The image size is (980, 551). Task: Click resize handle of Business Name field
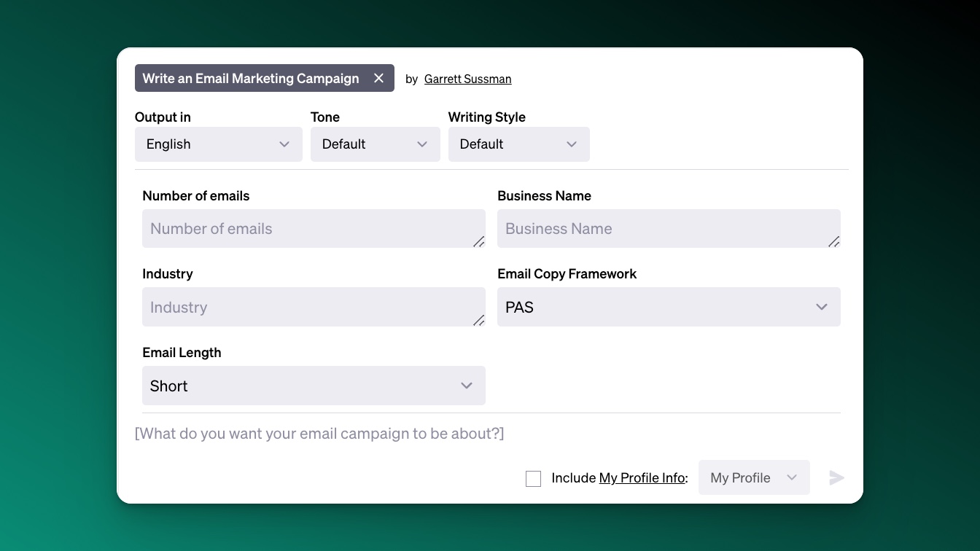pos(833,241)
